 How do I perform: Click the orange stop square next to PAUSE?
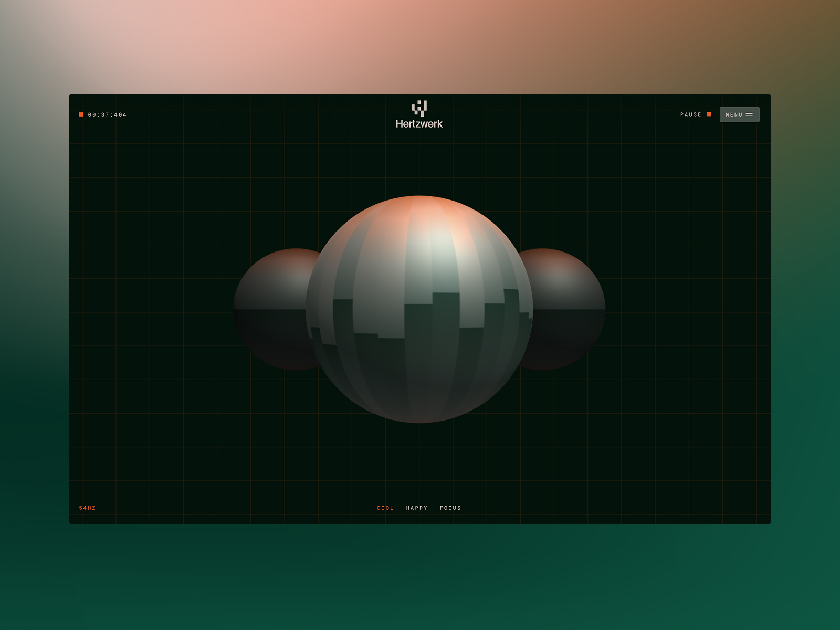(x=709, y=114)
